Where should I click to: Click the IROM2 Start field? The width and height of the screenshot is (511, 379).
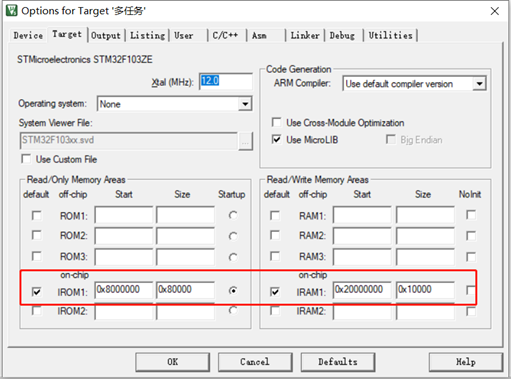(124, 312)
